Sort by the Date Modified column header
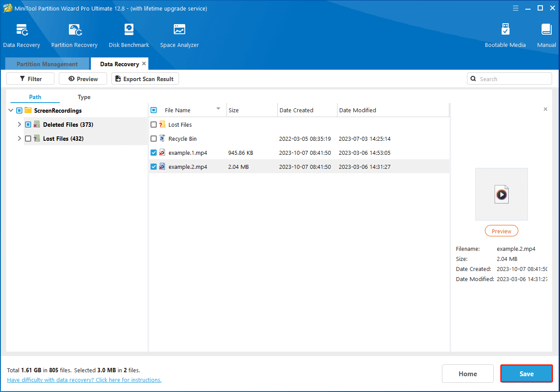 coord(393,110)
